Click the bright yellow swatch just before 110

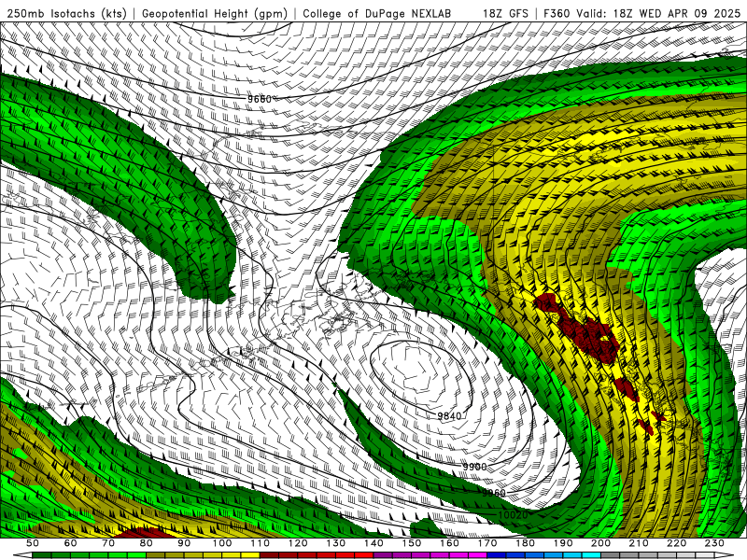tap(250, 555)
